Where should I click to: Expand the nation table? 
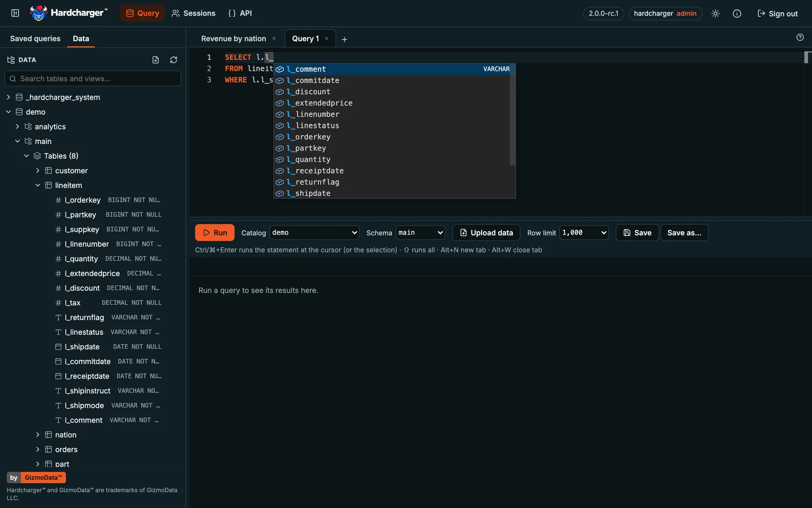pos(38,435)
